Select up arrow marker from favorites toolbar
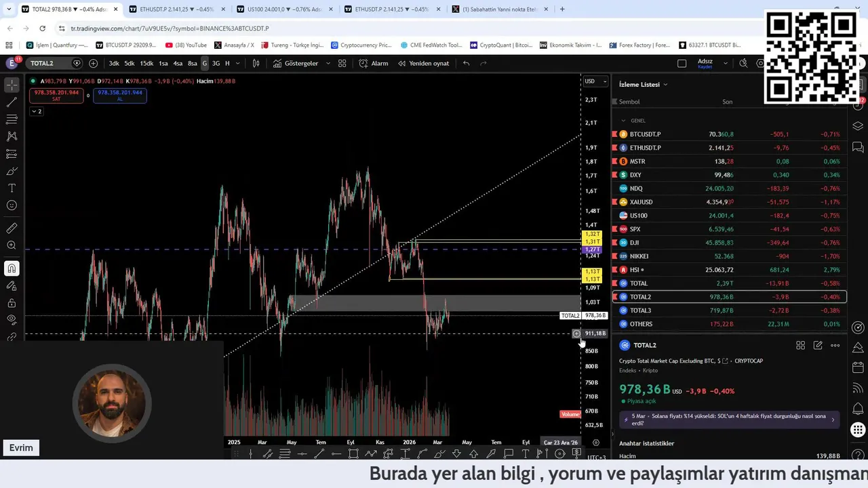This screenshot has height=488, width=868. pos(473,453)
